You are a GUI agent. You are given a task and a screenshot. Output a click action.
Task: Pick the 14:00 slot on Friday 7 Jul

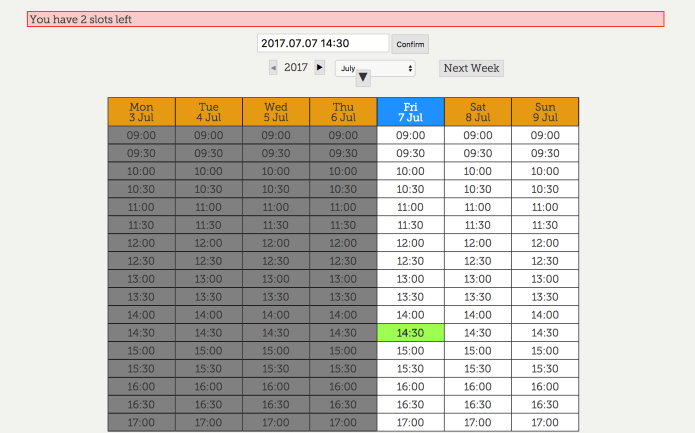[x=410, y=315]
